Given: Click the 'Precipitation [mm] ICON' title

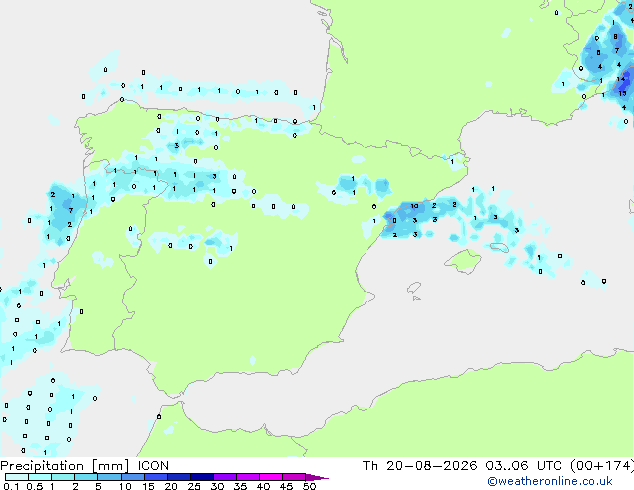Looking at the screenshot, I should pos(85,466).
